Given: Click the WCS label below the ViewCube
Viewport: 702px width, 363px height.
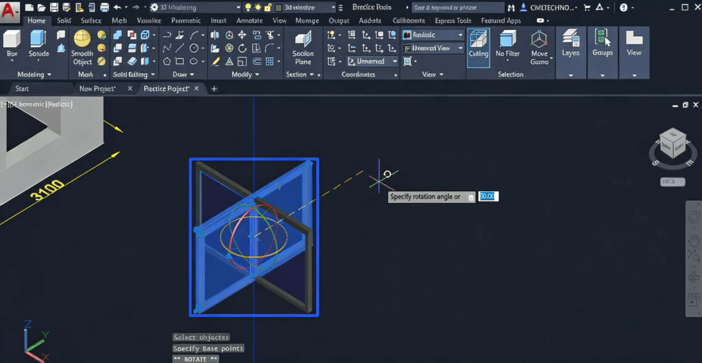Looking at the screenshot, I should click(x=672, y=182).
